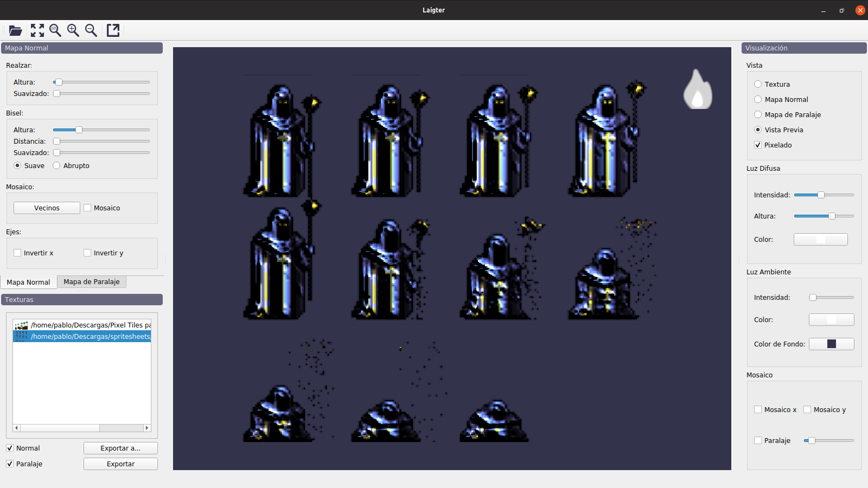Open the Luz Difusa color picker

coord(821,240)
